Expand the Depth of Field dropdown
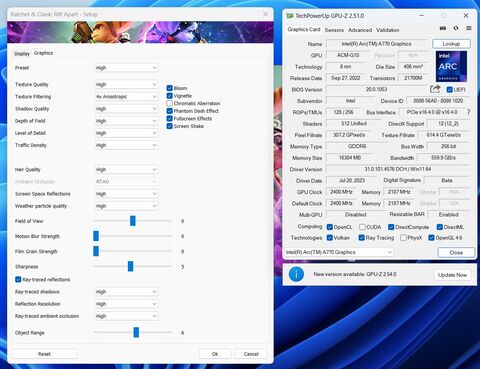480x369 pixels. click(126, 121)
